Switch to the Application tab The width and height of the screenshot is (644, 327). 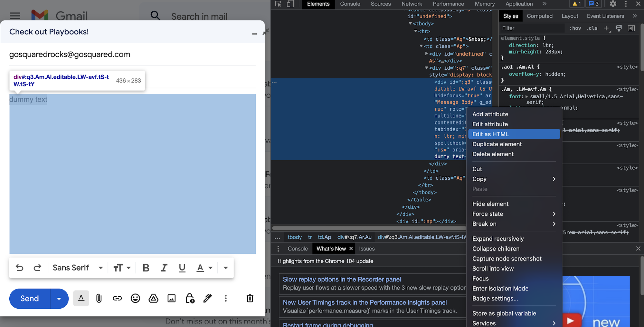point(519,4)
